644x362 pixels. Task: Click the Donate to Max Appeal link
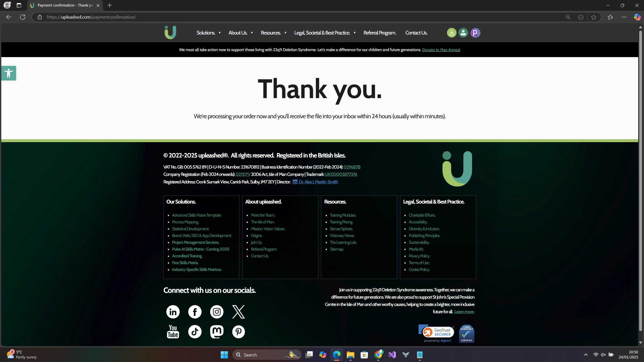(x=441, y=50)
